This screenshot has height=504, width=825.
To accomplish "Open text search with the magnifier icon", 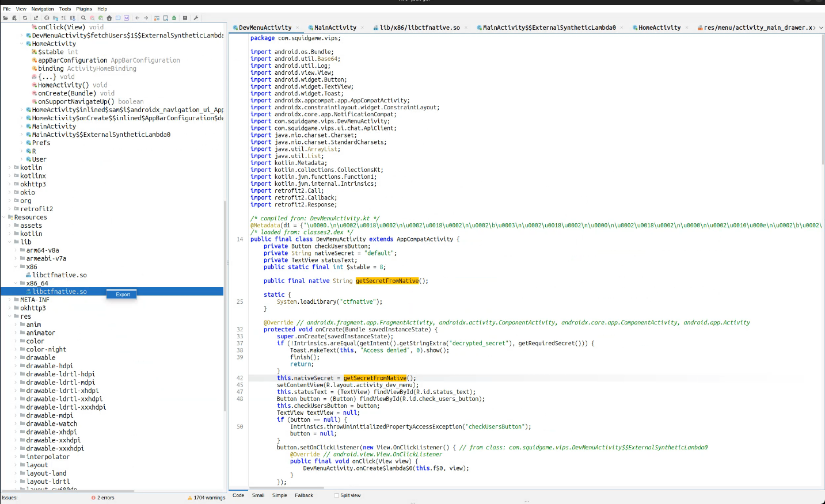I will (x=83, y=18).
